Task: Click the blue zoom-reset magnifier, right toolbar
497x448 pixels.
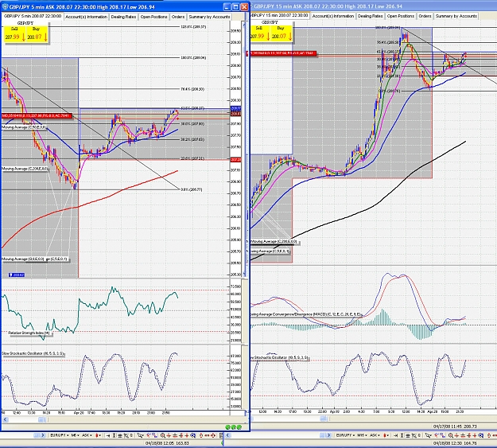Action: pyautogui.click(x=480, y=435)
